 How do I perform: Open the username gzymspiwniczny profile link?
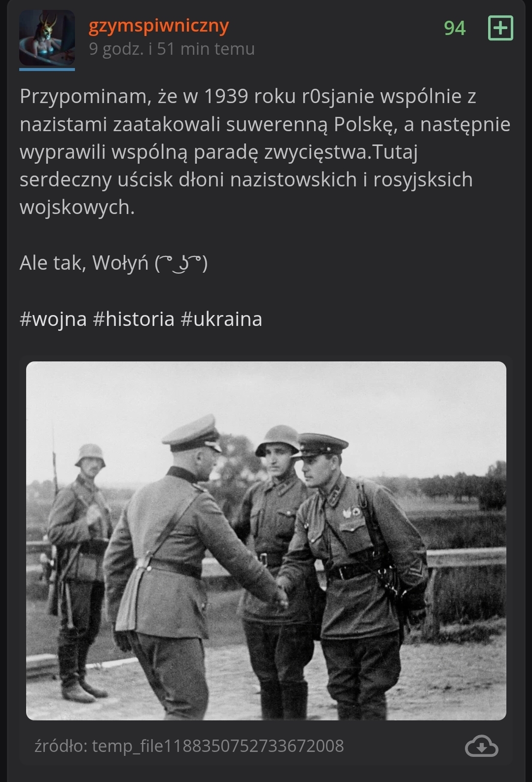pos(159,25)
